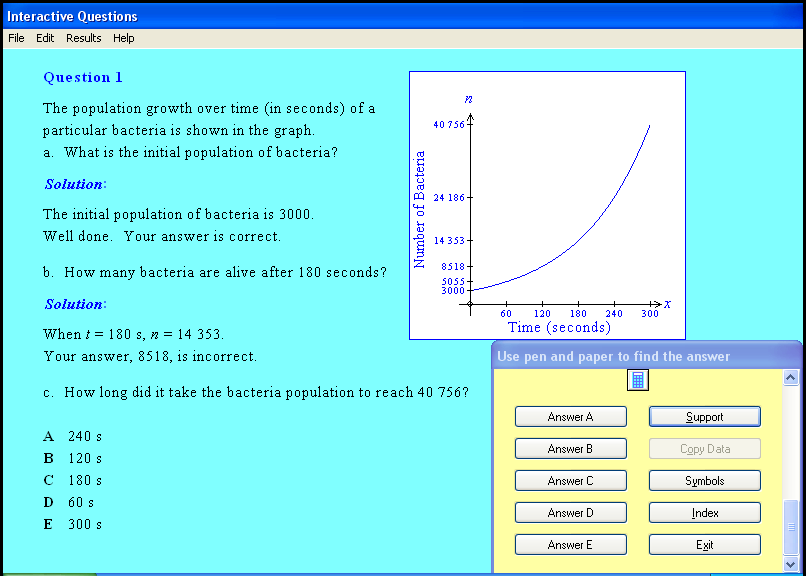Click the 'Number of Bacteria' axis title
The height and width of the screenshot is (576, 806).
(x=419, y=210)
